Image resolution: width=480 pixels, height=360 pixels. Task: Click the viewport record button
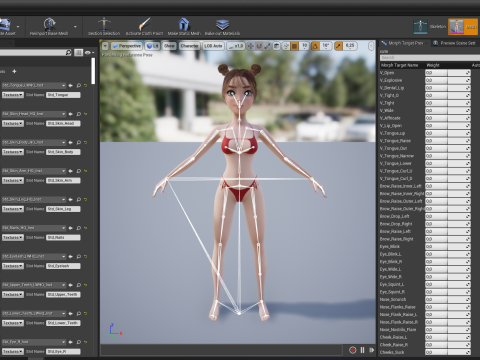[x=353, y=350]
